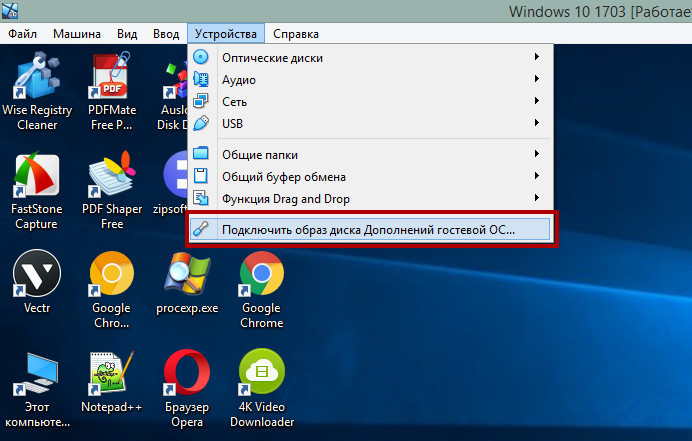The width and height of the screenshot is (692, 441).
Task: Launch Браузер Opera desktop shortcut
Action: pyautogui.click(x=187, y=389)
